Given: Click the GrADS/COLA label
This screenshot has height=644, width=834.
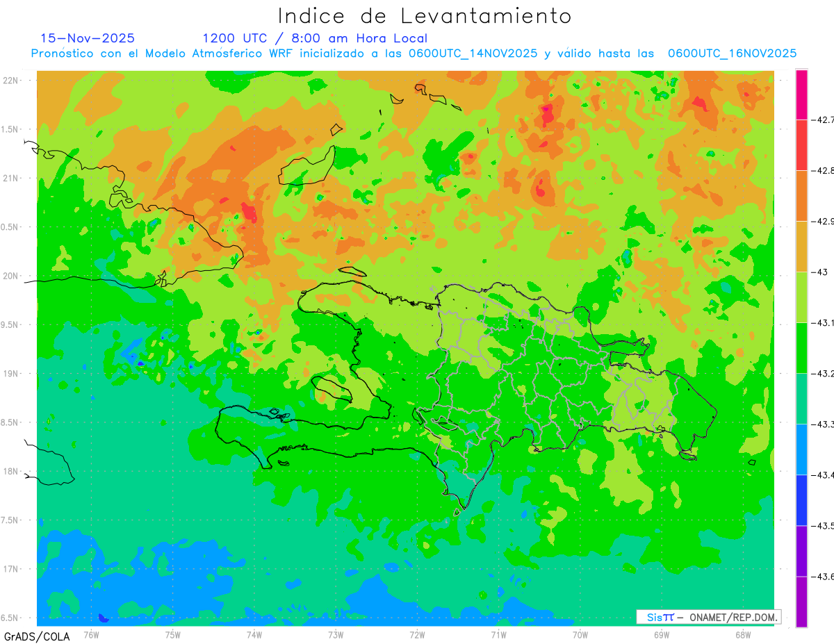Looking at the screenshot, I should coord(31,636).
